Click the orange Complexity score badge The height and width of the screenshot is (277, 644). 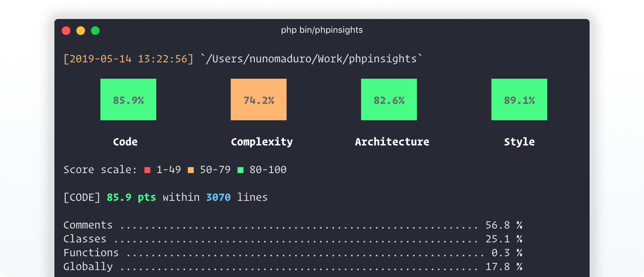[258, 99]
